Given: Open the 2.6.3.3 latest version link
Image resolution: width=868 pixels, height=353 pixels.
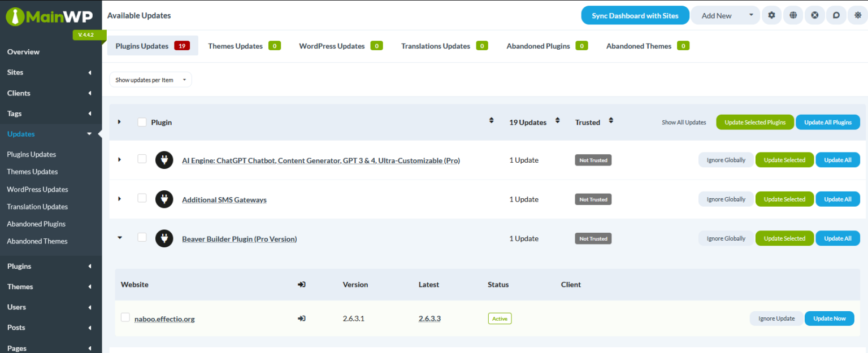Looking at the screenshot, I should pyautogui.click(x=429, y=319).
